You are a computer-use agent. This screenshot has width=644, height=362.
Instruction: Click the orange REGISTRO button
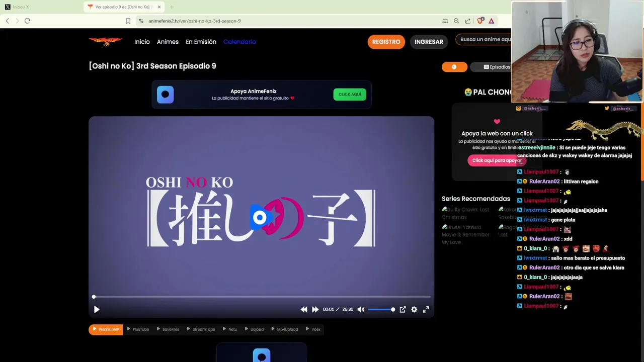[386, 42]
